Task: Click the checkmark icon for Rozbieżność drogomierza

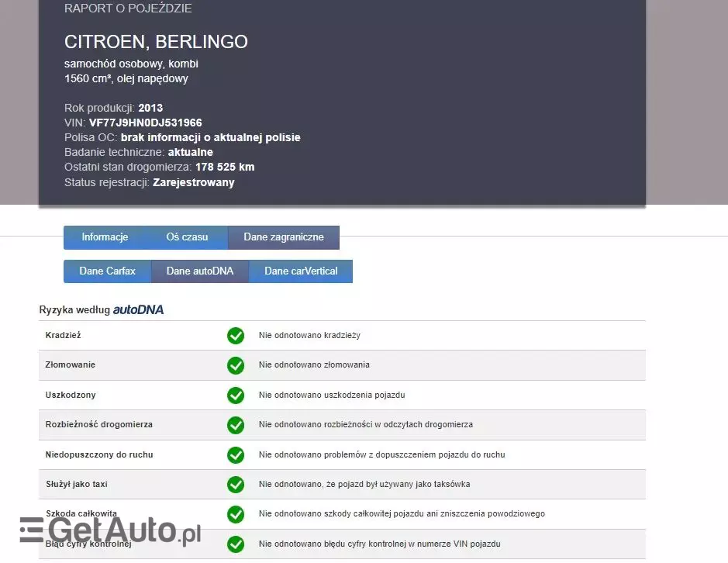Action: pyautogui.click(x=236, y=425)
